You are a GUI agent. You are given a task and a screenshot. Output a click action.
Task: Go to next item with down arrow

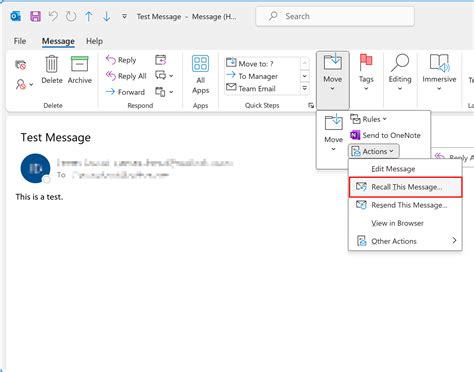pos(107,16)
